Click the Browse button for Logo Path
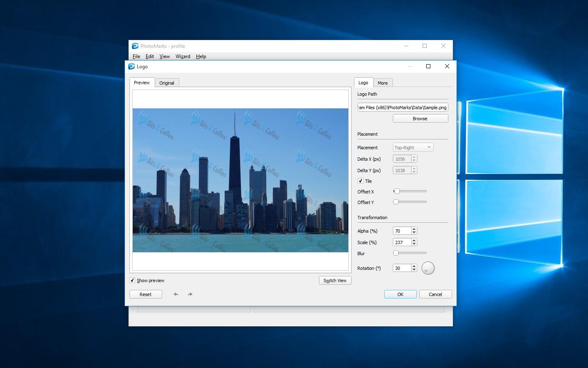This screenshot has width=588, height=368. (420, 118)
